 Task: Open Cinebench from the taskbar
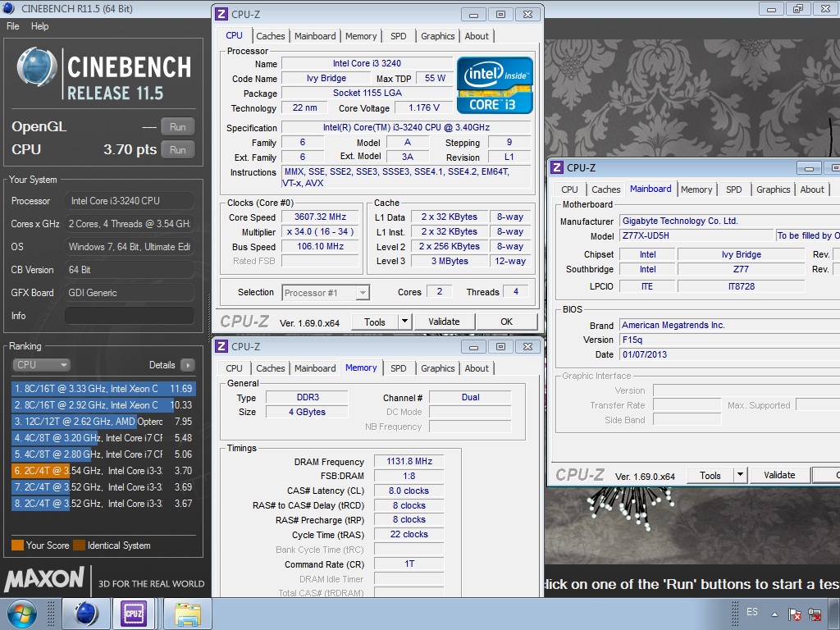tap(85, 614)
